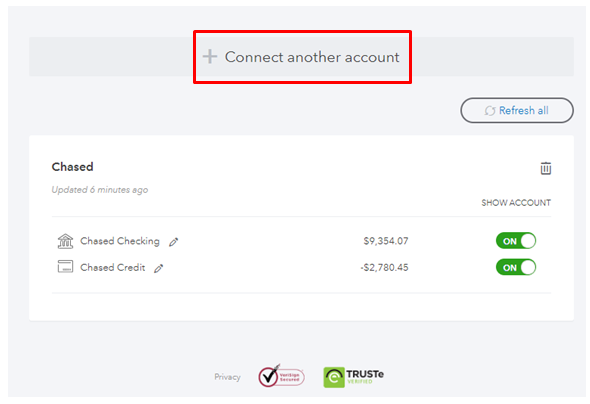Click the -$2,780.45 credit balance
590x404 pixels.
384,267
